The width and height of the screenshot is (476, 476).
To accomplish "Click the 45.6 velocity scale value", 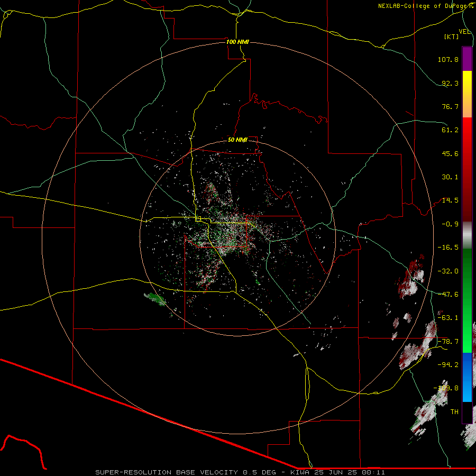I will point(450,153).
